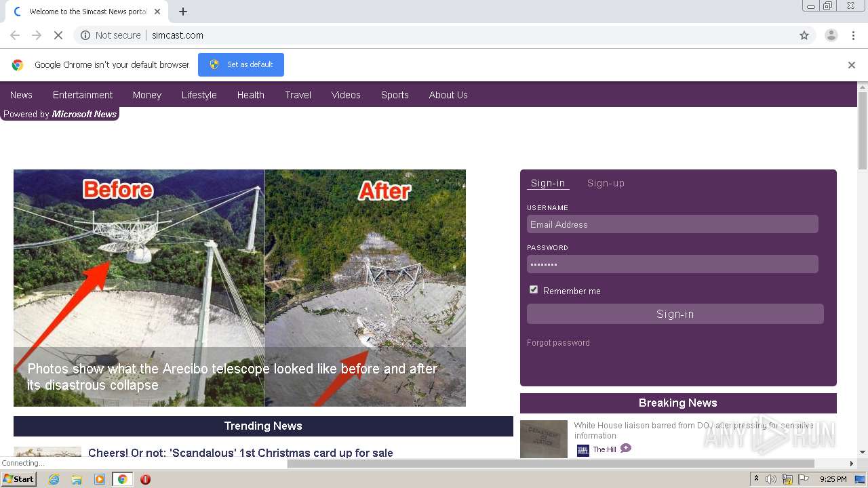The image size is (868, 488).
Task: Stop loading the page in Chrome
Action: coord(58,35)
